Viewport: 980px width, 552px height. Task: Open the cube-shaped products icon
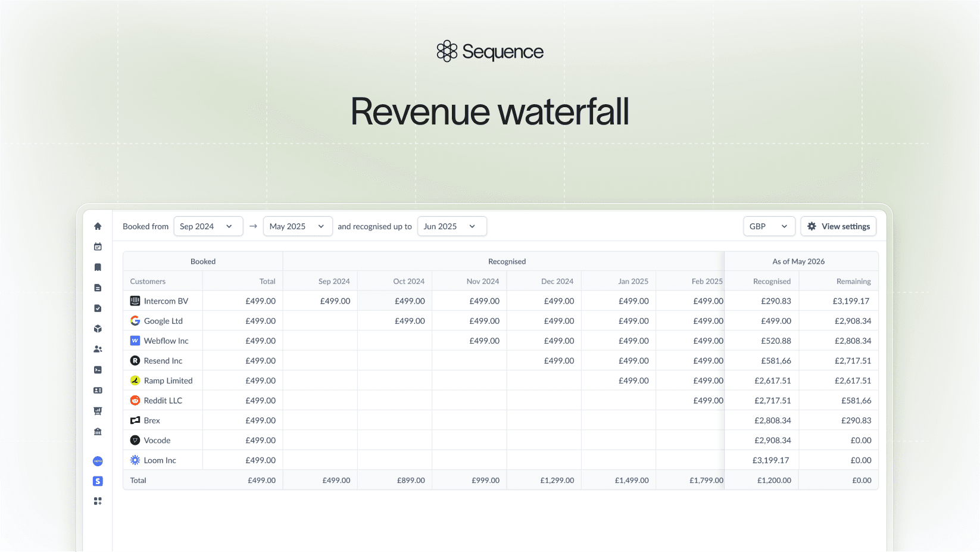point(98,329)
